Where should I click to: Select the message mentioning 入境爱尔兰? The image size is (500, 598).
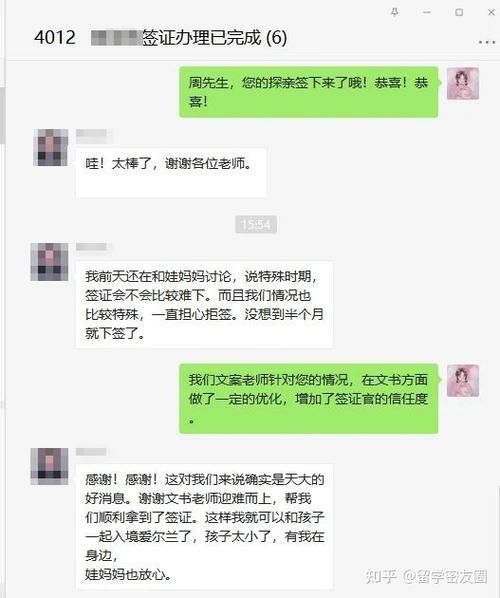(204, 527)
